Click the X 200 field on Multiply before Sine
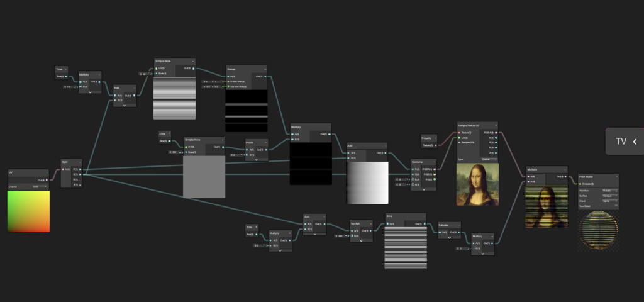 tap(341, 236)
